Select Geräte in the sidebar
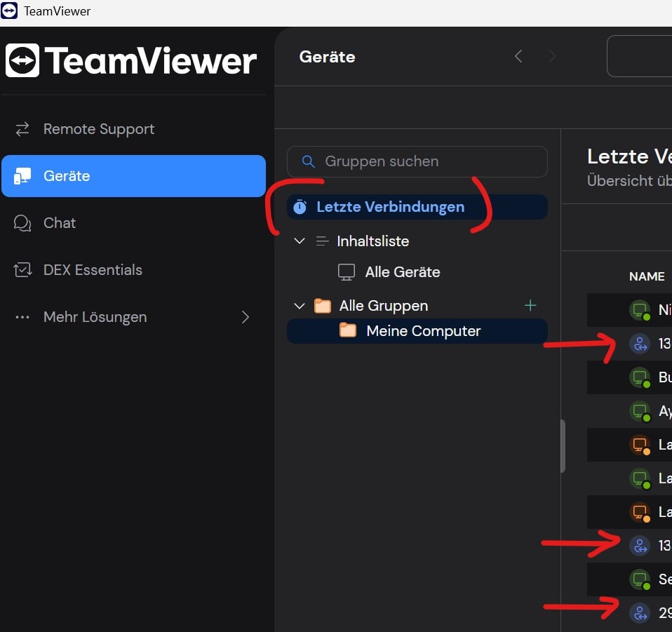This screenshot has height=632, width=672. click(x=134, y=176)
